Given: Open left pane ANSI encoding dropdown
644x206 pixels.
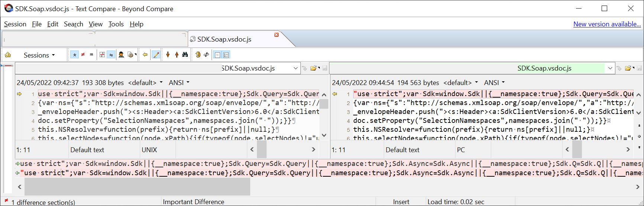Looking at the screenshot, I should click(179, 83).
